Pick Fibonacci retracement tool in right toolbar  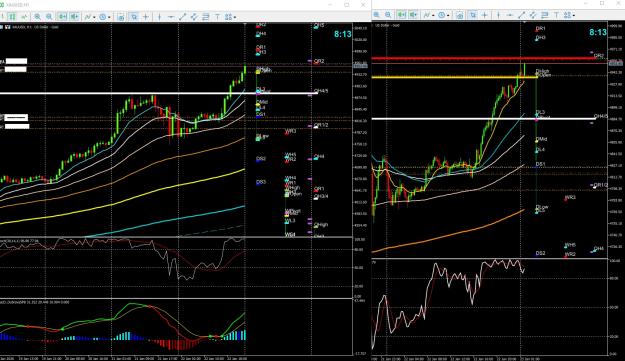coord(544,15)
